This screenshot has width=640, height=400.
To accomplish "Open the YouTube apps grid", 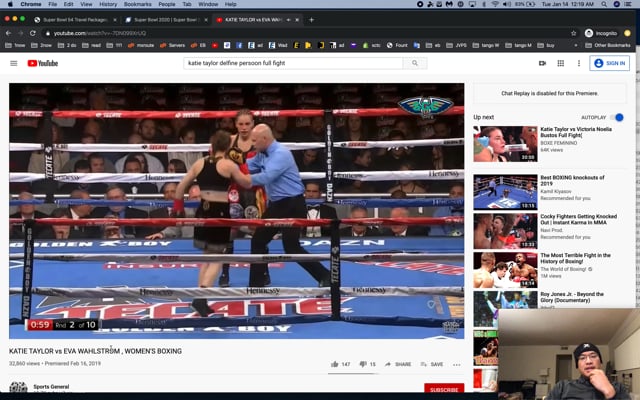I will 560,63.
